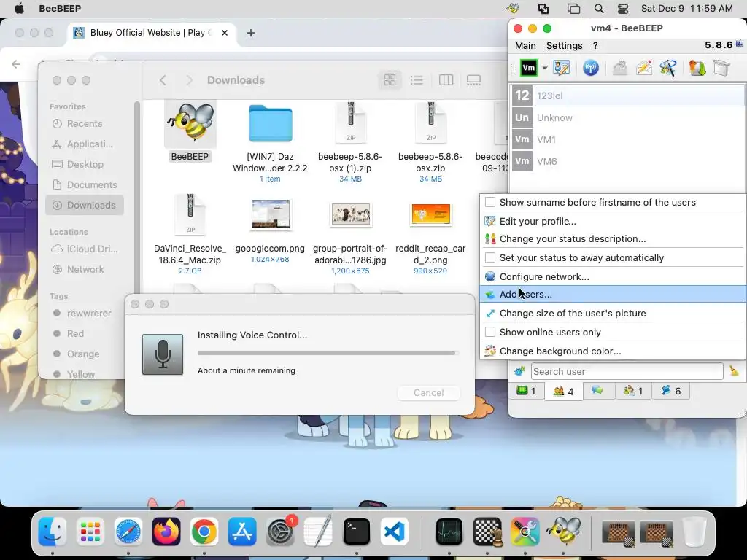This screenshot has height=560, width=747.
Task: Switch Finder to gallery view
Action: click(x=473, y=80)
